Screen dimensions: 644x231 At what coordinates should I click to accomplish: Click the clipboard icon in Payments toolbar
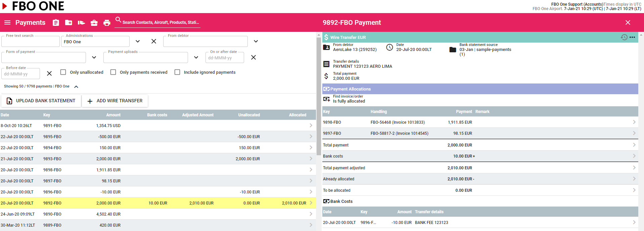coord(56,22)
